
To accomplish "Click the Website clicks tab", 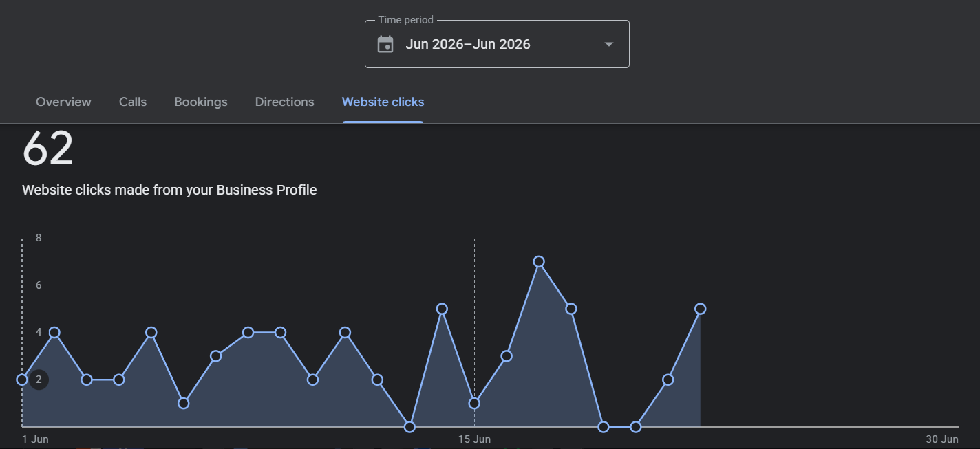I will tap(383, 102).
